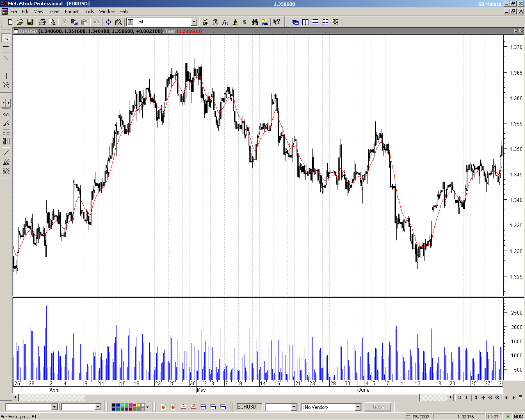Open Print Preview icon
This screenshot has height=420, width=525.
52,22
